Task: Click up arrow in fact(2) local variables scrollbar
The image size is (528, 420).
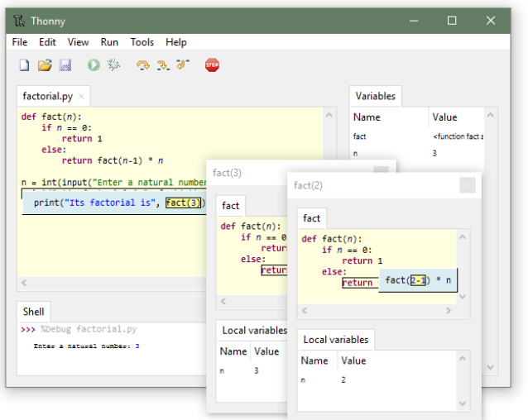Action: pos(463,359)
